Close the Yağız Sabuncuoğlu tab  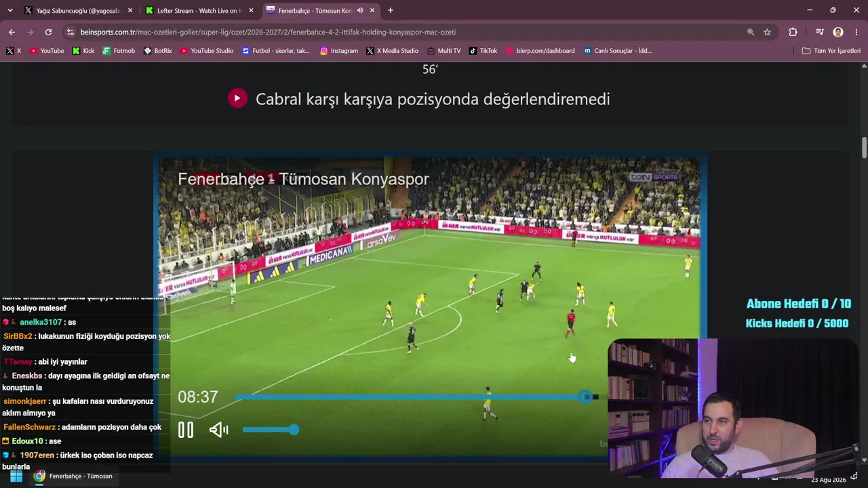click(x=130, y=10)
